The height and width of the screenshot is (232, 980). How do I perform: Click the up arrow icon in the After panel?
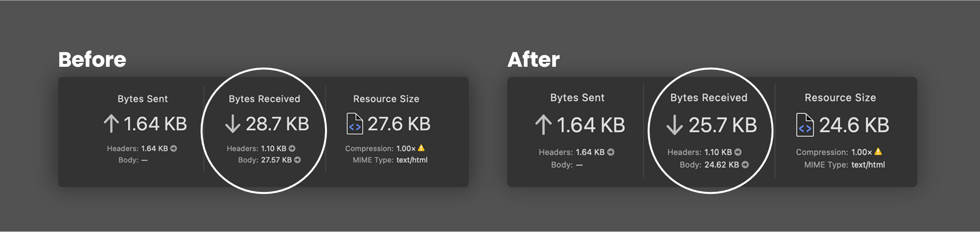click(543, 125)
